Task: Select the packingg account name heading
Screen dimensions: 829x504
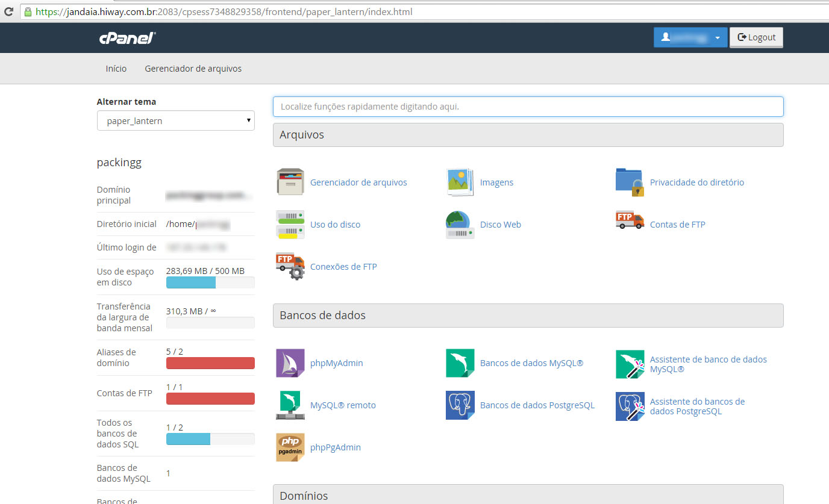Action: 119,163
